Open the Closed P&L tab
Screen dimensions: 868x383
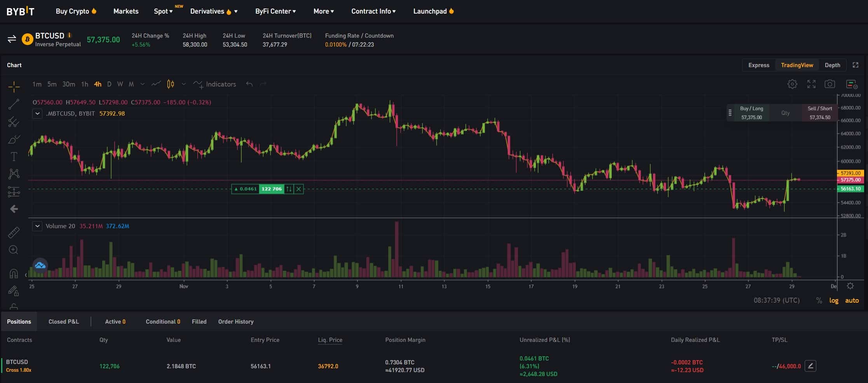tap(64, 322)
